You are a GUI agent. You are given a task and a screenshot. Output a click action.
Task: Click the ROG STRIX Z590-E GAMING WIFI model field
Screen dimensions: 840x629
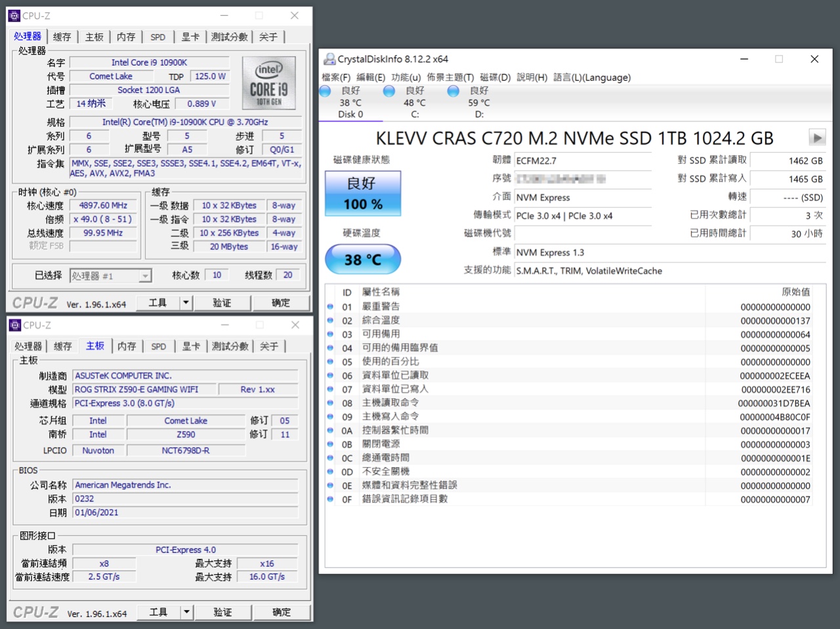(x=144, y=390)
